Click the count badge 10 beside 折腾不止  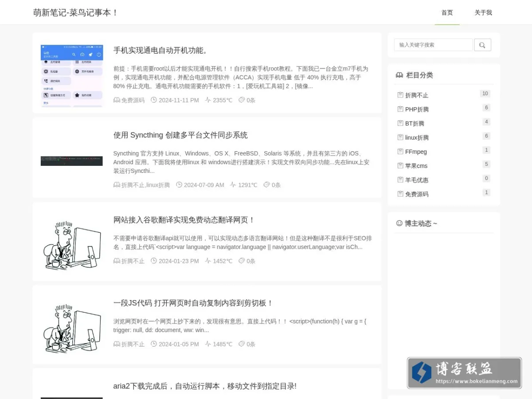tap(485, 94)
